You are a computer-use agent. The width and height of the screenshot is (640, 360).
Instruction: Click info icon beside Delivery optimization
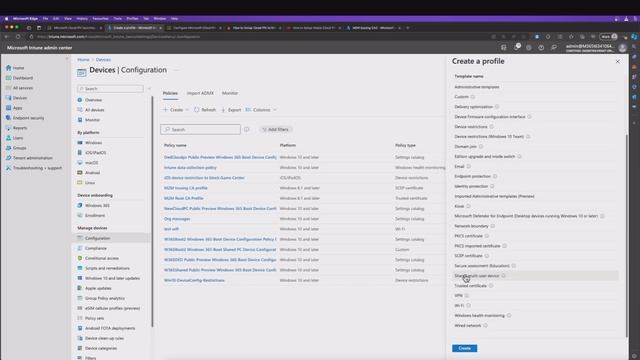497,107
